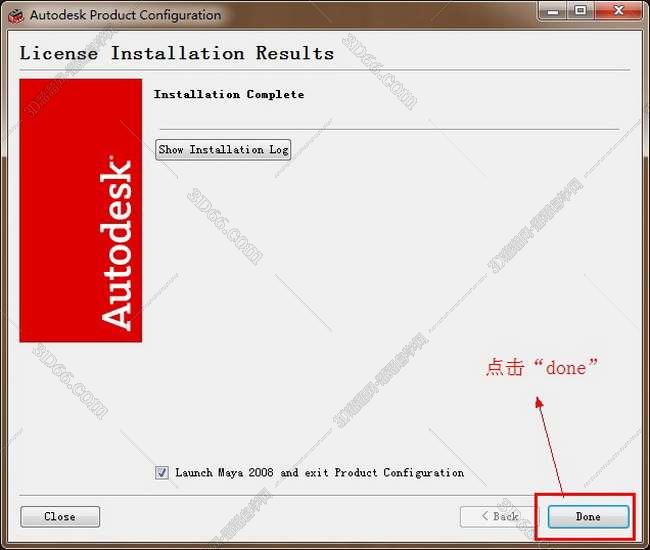
Task: Click the red arrow annotation pointing to Done
Action: point(550,447)
